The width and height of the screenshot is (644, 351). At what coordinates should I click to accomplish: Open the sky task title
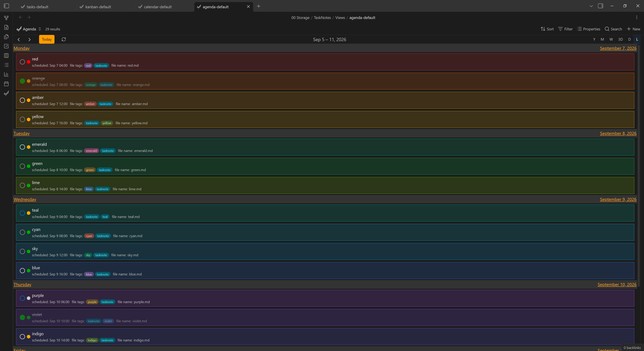[x=35, y=249]
